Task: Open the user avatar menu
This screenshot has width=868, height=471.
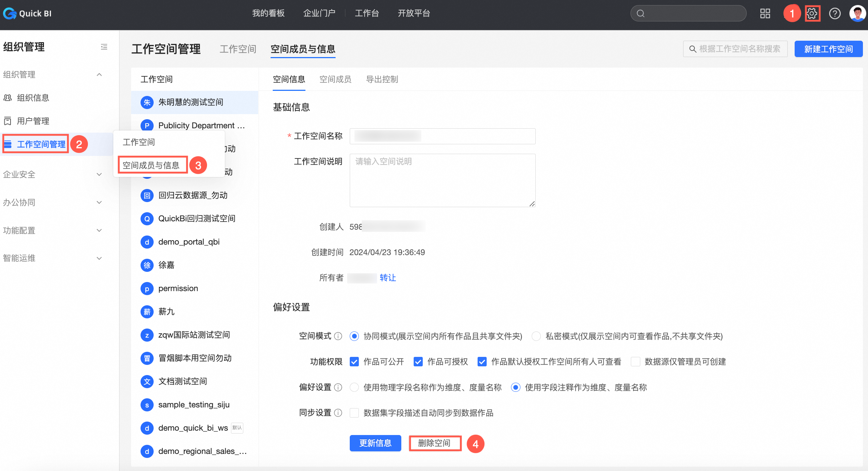Action: point(857,13)
